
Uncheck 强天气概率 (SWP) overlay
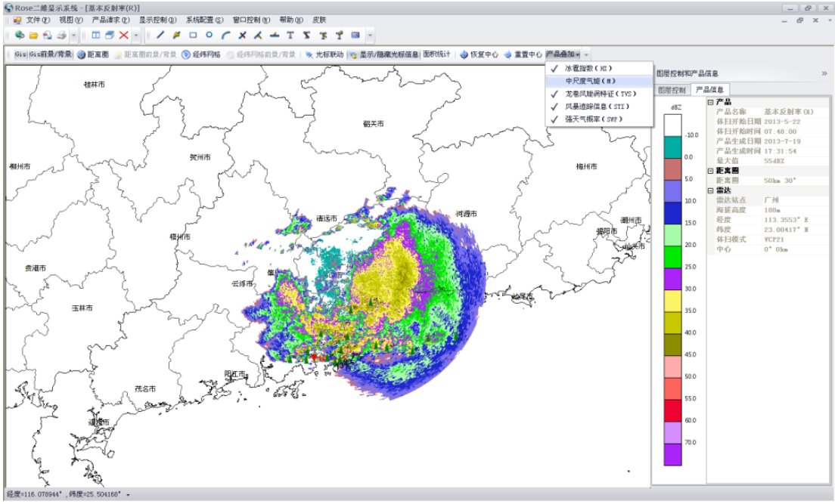click(x=599, y=119)
